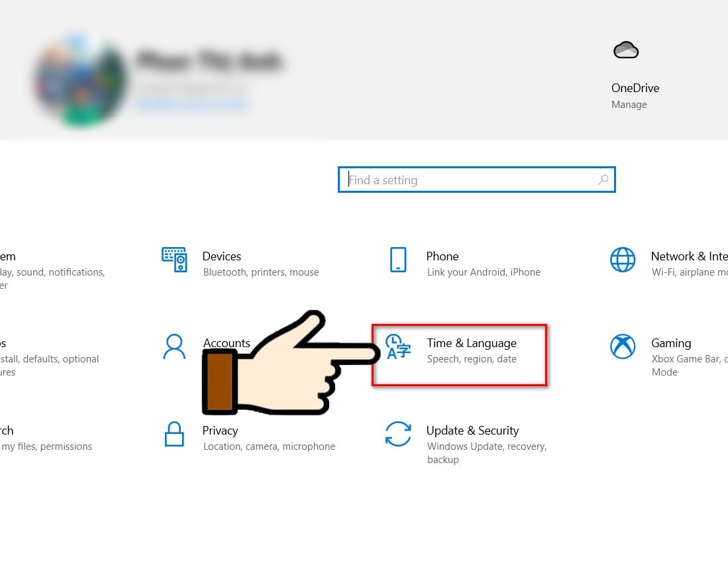This screenshot has width=728, height=577.
Task: Click the OneDrive cloud icon
Action: click(x=626, y=50)
